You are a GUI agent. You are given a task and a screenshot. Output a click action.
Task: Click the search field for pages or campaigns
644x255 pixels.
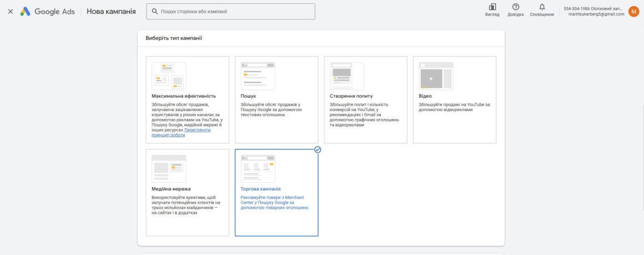231,12
